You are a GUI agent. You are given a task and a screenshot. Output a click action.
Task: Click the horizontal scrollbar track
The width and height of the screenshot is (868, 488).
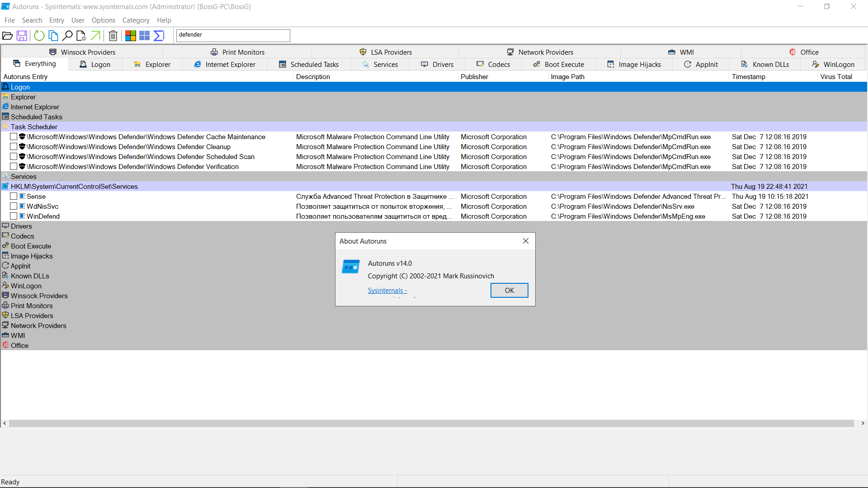(431, 423)
